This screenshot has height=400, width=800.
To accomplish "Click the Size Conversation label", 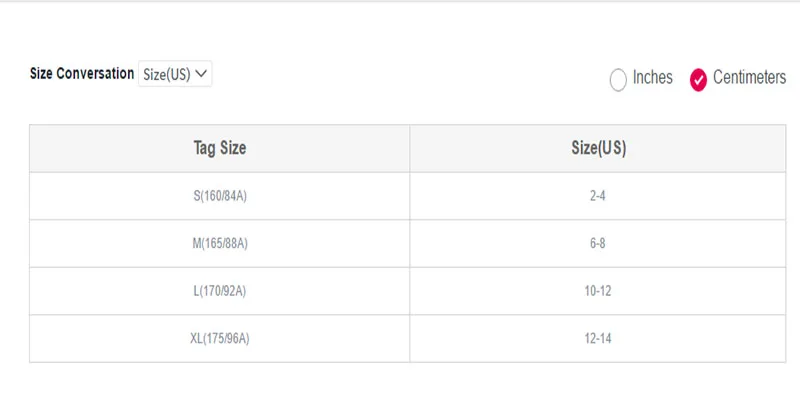I will [x=82, y=73].
